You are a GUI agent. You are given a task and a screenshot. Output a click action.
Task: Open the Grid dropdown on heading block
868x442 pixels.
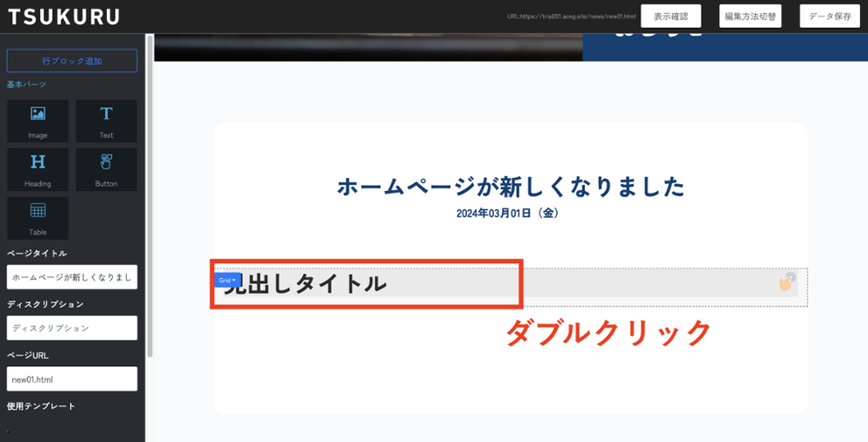227,280
